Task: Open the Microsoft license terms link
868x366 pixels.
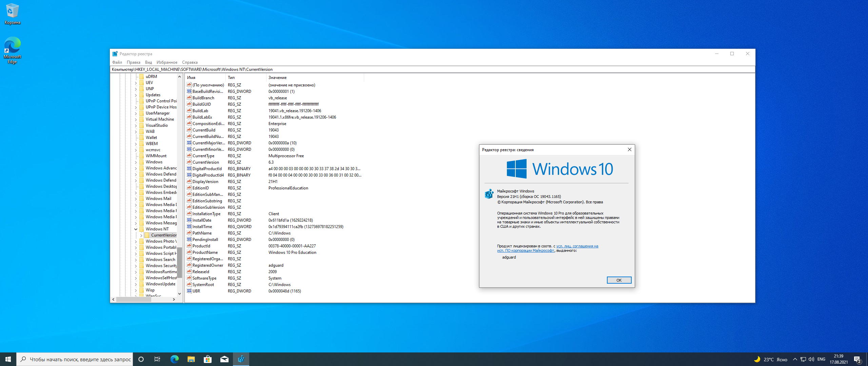Action: [577, 246]
